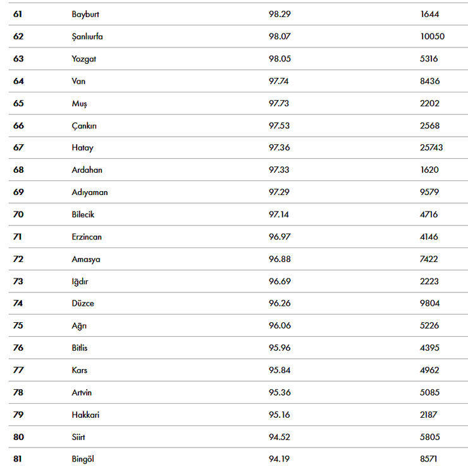
Task: Select the Çankırı province cell
Action: (84, 125)
